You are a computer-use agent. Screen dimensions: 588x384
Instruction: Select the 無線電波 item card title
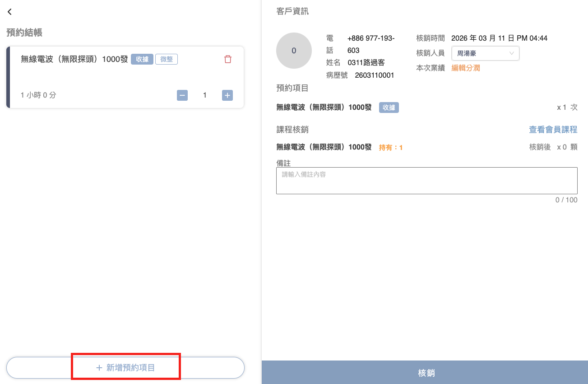pos(74,59)
